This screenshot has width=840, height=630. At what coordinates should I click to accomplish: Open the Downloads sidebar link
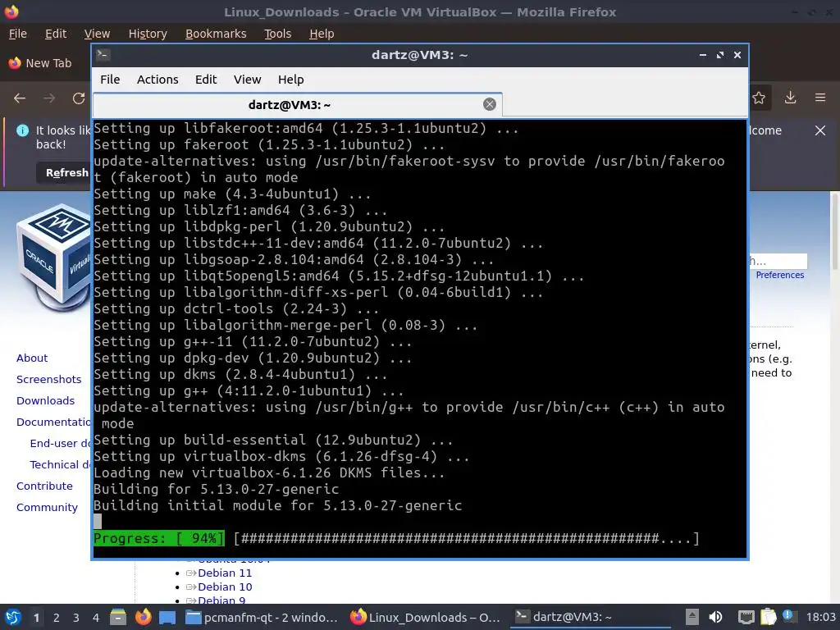pyautogui.click(x=46, y=400)
